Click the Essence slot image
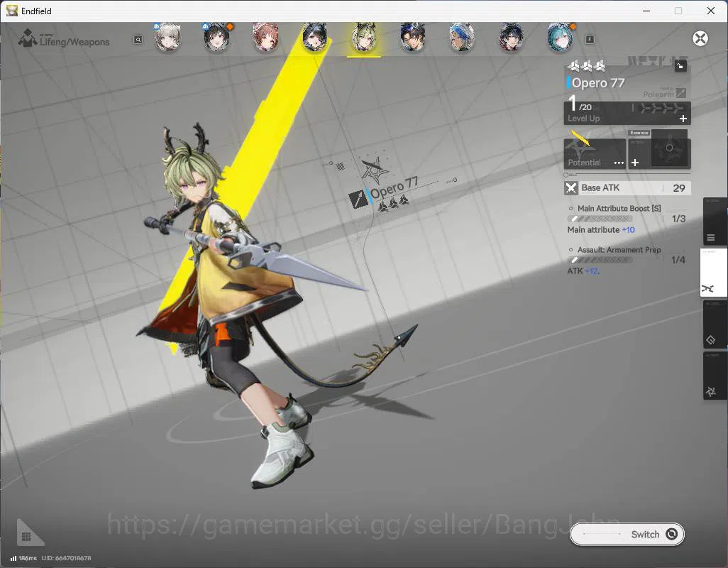 [669, 148]
